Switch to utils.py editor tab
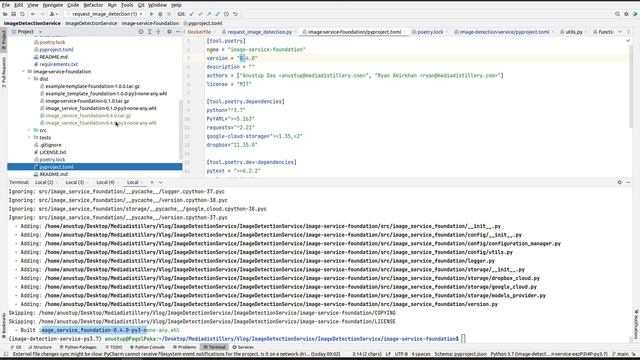Viewport: 640px width, 360px height. click(573, 32)
